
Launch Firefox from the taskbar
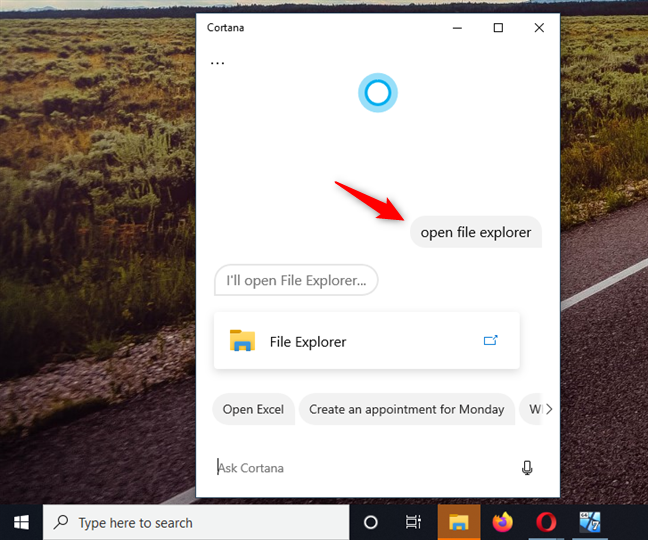coord(503,522)
